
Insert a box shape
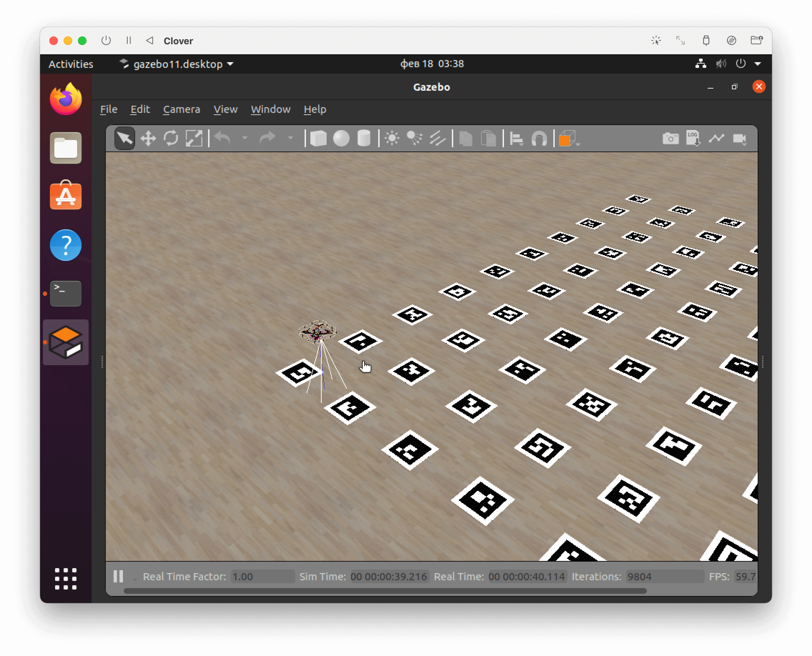pos(318,139)
